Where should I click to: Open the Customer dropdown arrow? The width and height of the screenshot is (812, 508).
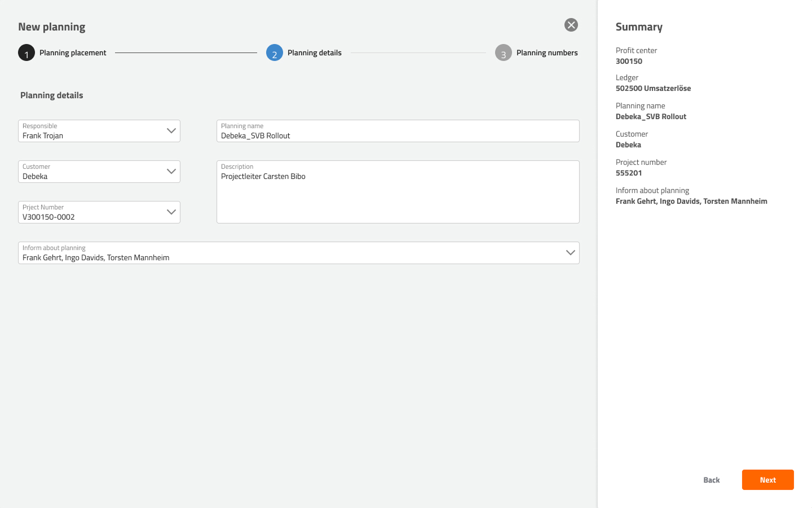click(171, 172)
